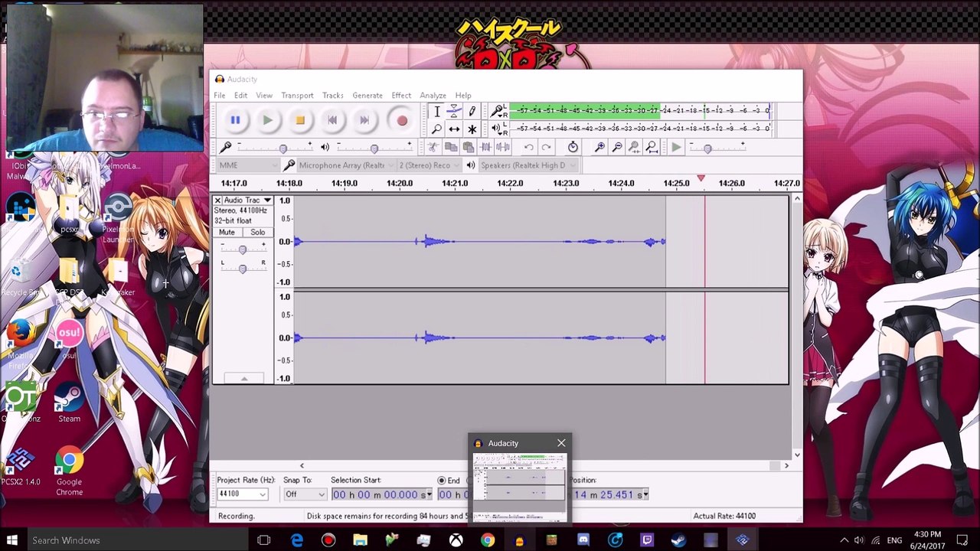980x551 pixels.
Task: Click the recording meter microphone icon
Action: coord(497,111)
